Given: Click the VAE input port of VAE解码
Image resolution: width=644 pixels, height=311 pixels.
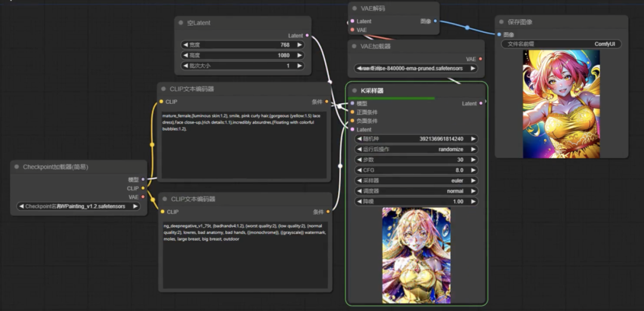Looking at the screenshot, I should click(352, 30).
